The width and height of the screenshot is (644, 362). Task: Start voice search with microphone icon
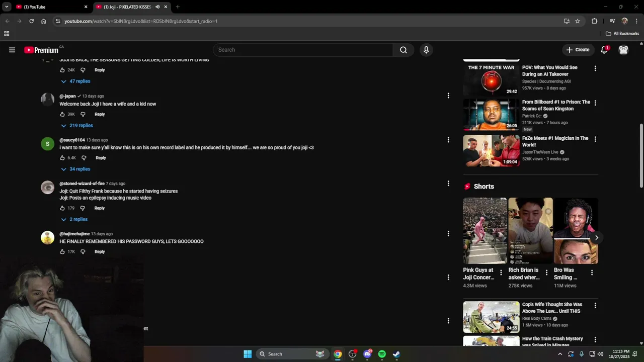pos(426,50)
